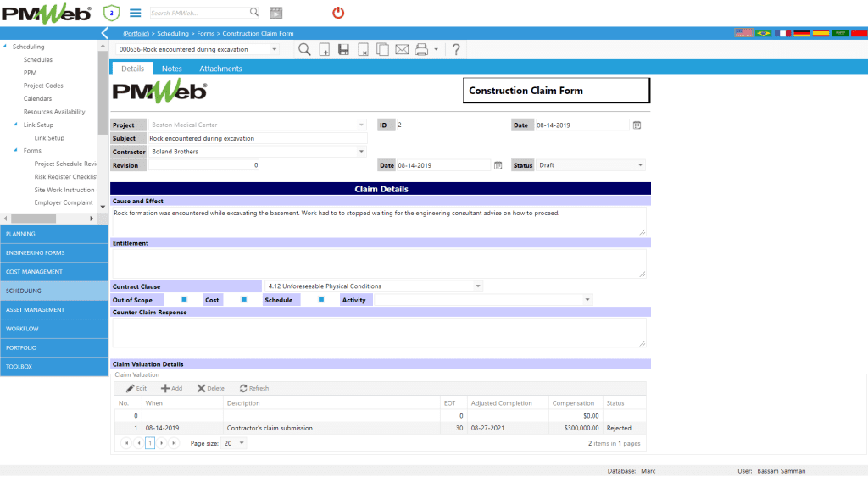The width and height of the screenshot is (868, 488).
Task: Open the calendar picker beside Revision Date field
Action: tap(498, 165)
